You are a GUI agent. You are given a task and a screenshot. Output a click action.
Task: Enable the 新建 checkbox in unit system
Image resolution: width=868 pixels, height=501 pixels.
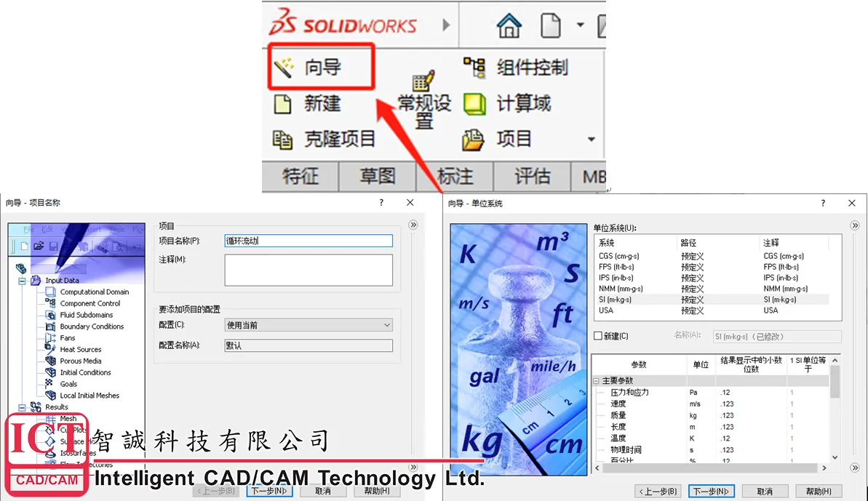pos(598,336)
